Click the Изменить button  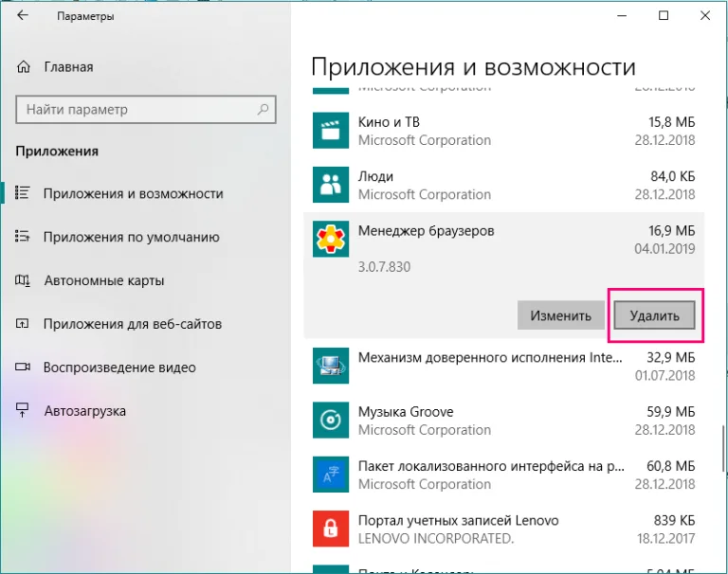561,315
